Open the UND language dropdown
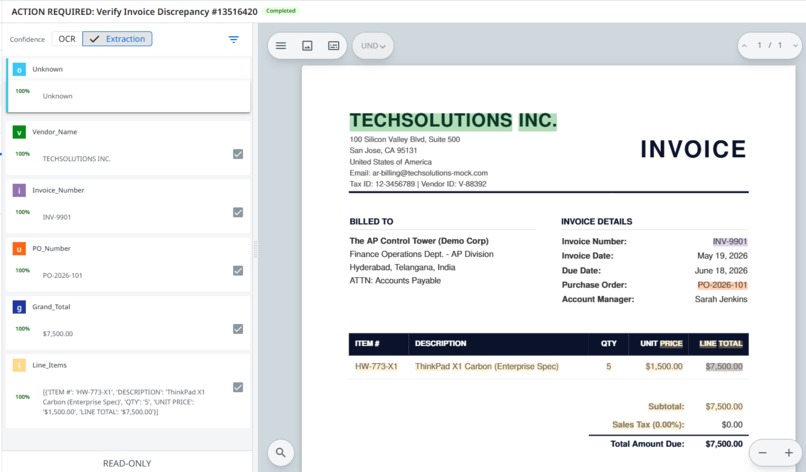 click(373, 46)
